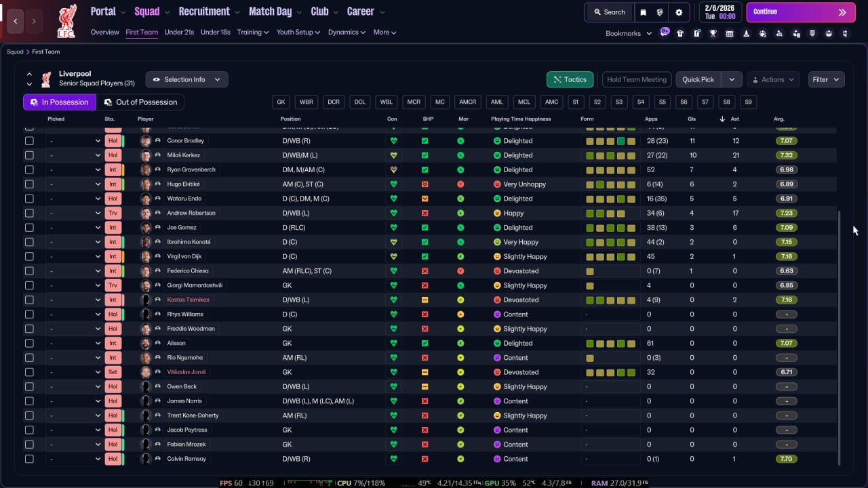This screenshot has height=488, width=868.
Task: Select the Out of Possession tab
Action: tap(140, 102)
